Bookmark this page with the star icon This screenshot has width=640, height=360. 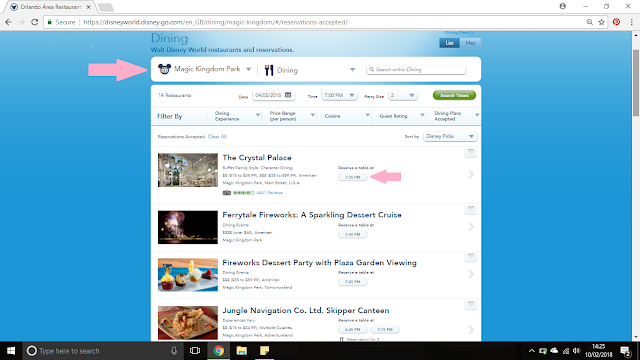click(602, 22)
